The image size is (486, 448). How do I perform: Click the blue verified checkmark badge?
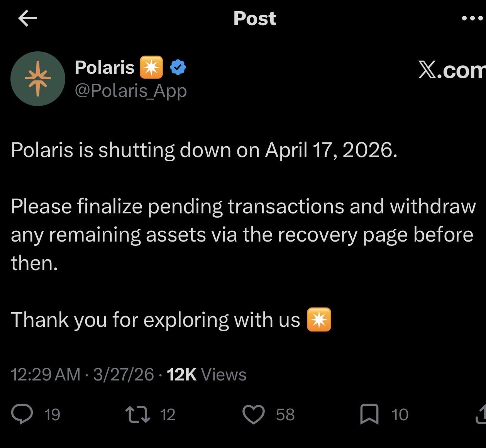[x=178, y=68]
